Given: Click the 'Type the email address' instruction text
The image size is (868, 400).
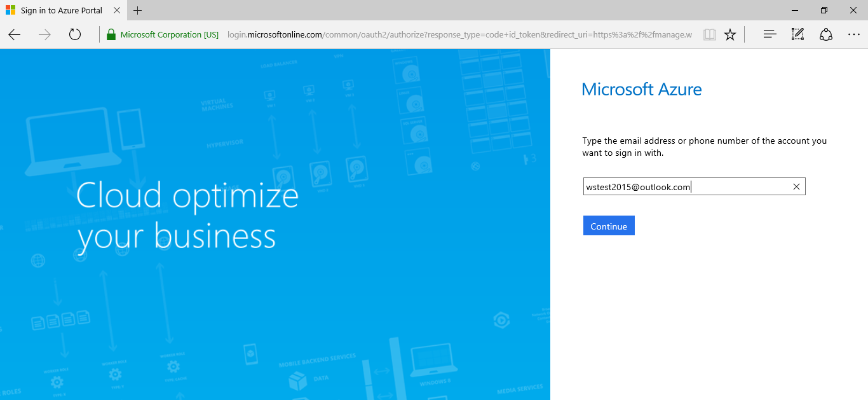Looking at the screenshot, I should 705,147.
